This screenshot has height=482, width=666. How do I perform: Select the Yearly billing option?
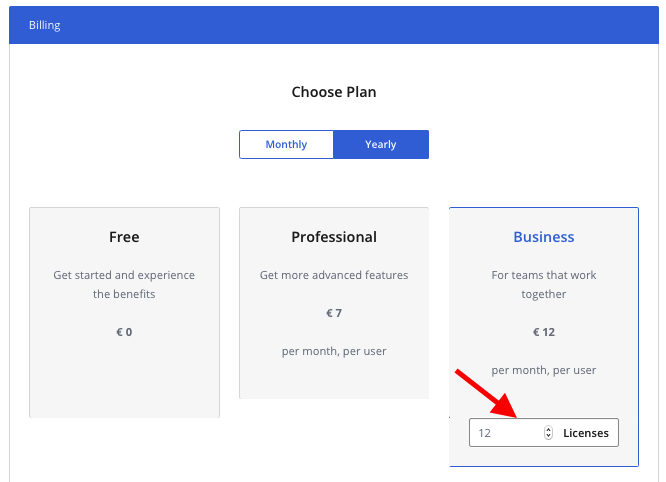(381, 144)
